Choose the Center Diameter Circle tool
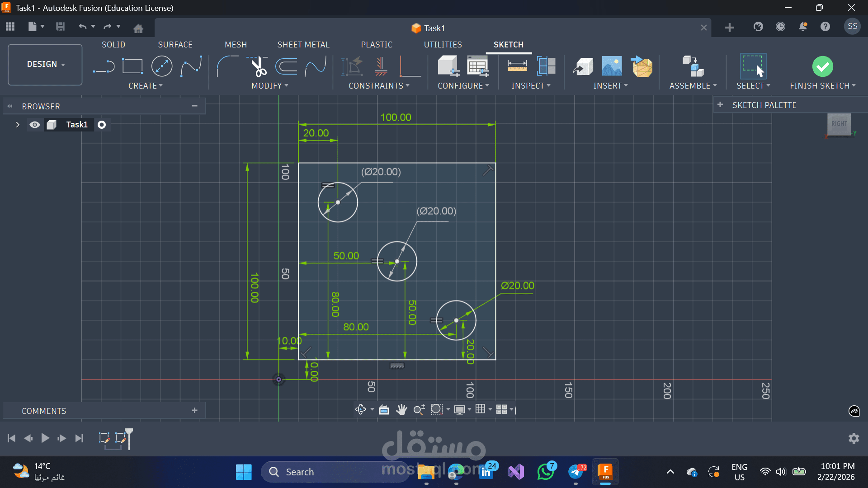The width and height of the screenshot is (868, 488). click(x=162, y=67)
